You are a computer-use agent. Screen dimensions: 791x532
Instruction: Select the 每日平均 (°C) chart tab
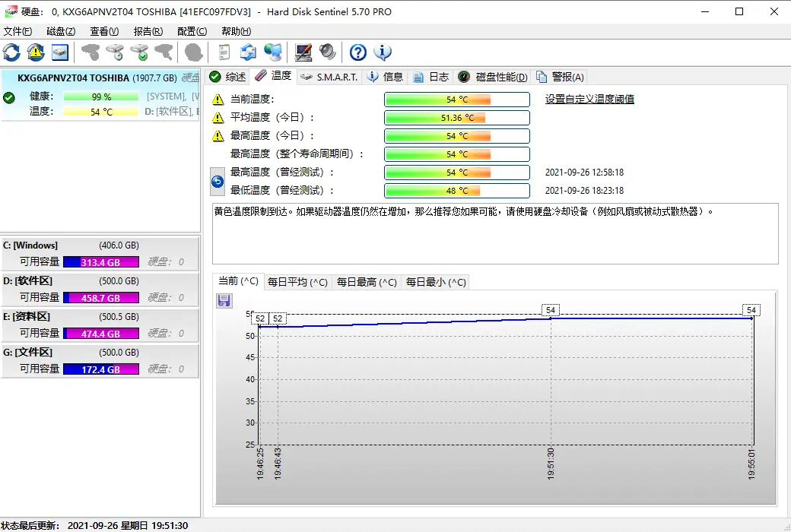click(x=298, y=281)
